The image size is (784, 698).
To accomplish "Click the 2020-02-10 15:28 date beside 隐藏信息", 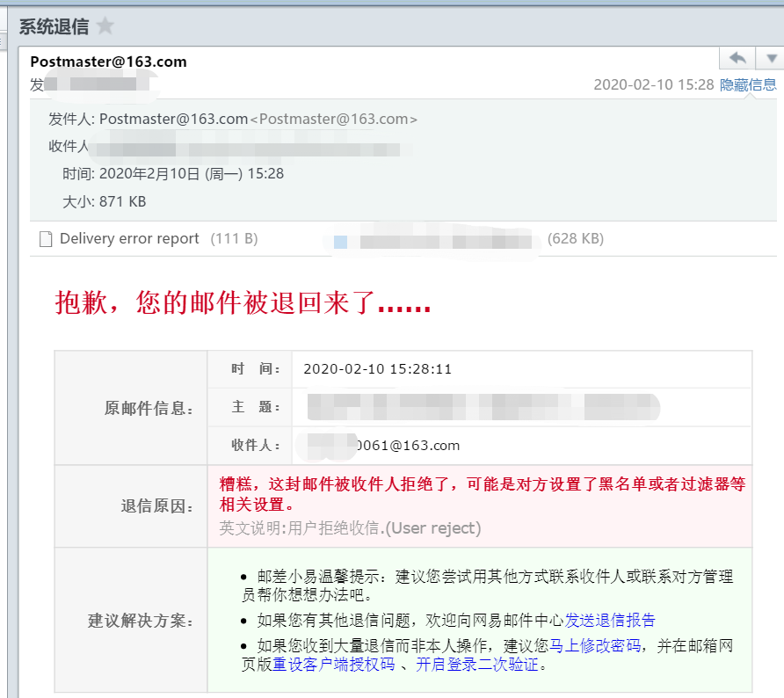I will (x=654, y=84).
